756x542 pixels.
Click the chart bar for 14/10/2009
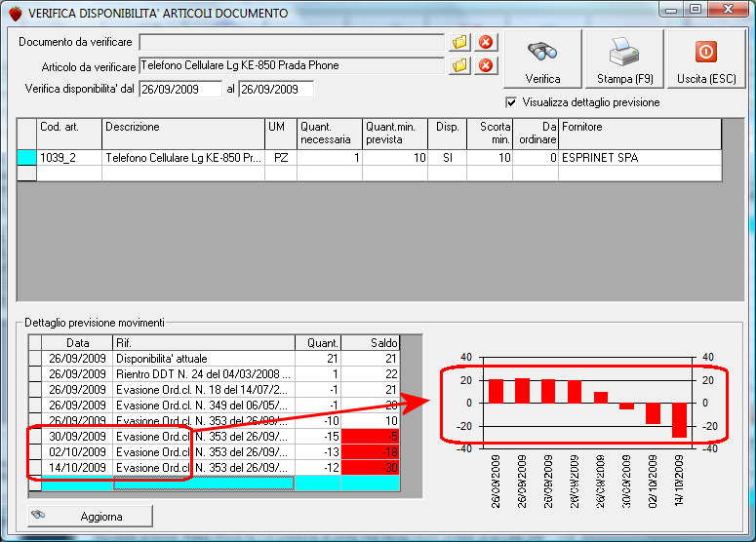tap(679, 420)
